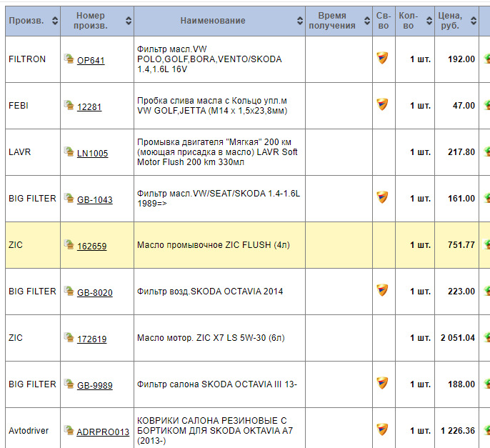Click the icon beside part number GB-1043
This screenshot has width=490, height=448.
(x=69, y=198)
